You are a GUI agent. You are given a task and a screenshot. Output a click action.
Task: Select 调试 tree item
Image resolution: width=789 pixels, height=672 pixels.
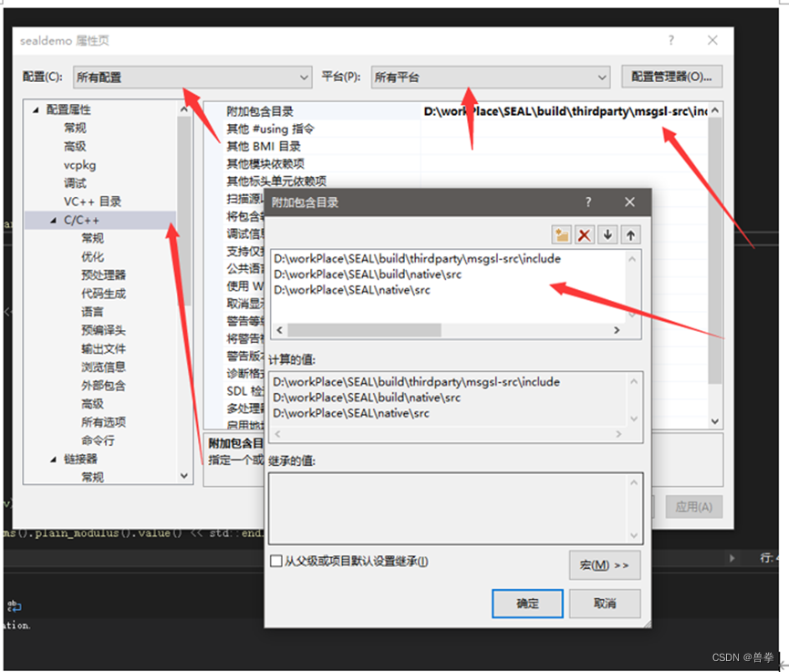tap(75, 183)
